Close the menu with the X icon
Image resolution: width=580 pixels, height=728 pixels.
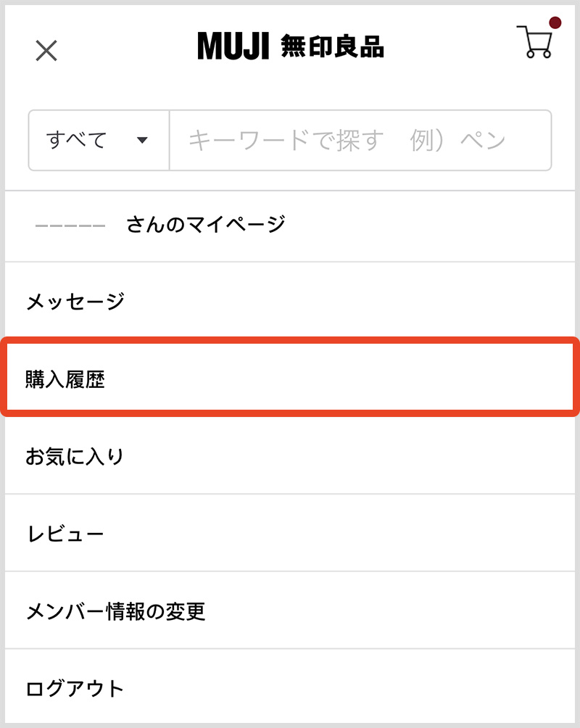tap(46, 50)
